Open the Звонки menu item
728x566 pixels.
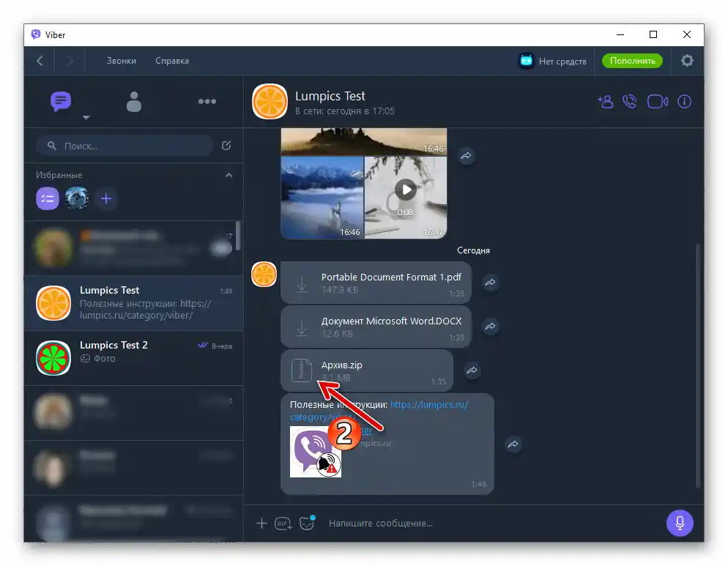[120, 61]
